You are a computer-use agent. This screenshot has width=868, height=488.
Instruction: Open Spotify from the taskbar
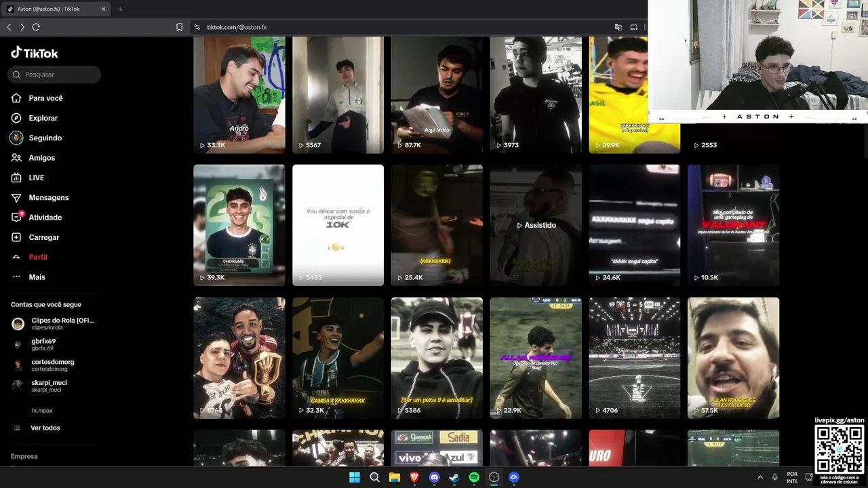click(474, 477)
